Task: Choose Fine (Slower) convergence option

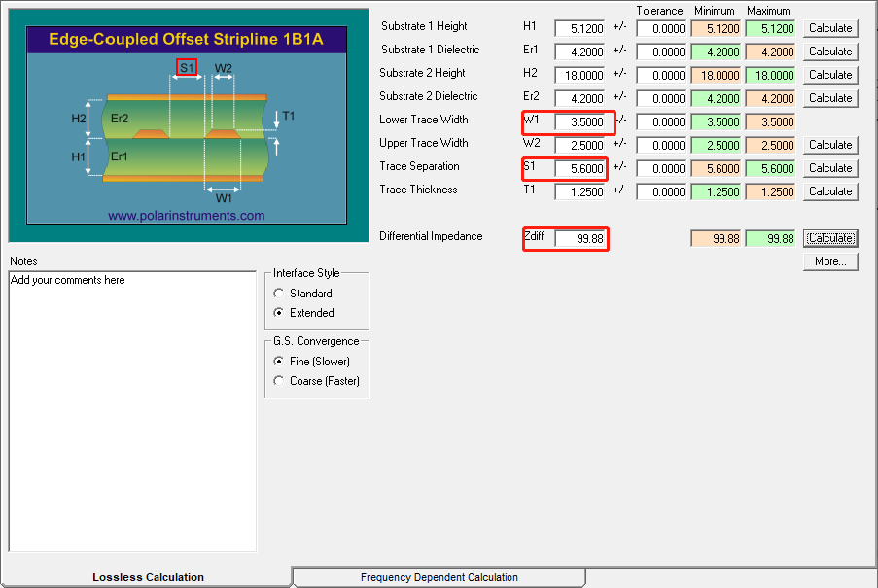Action: [x=280, y=362]
